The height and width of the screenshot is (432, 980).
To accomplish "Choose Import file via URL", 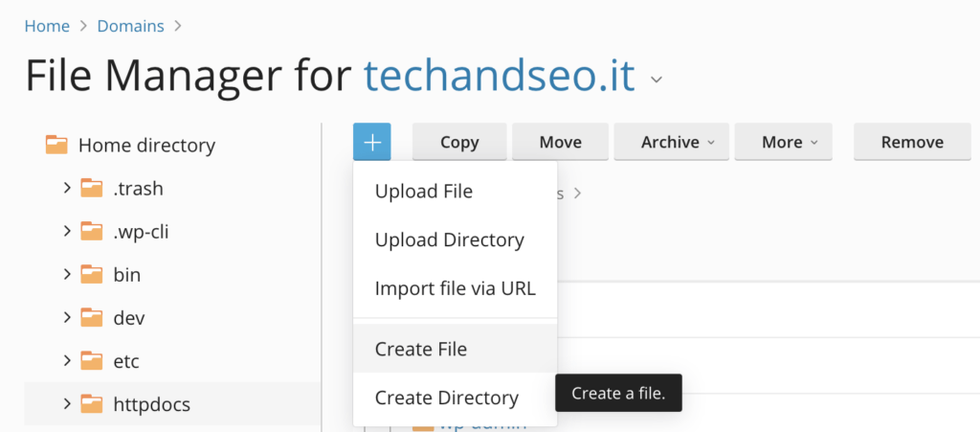I will tap(455, 289).
